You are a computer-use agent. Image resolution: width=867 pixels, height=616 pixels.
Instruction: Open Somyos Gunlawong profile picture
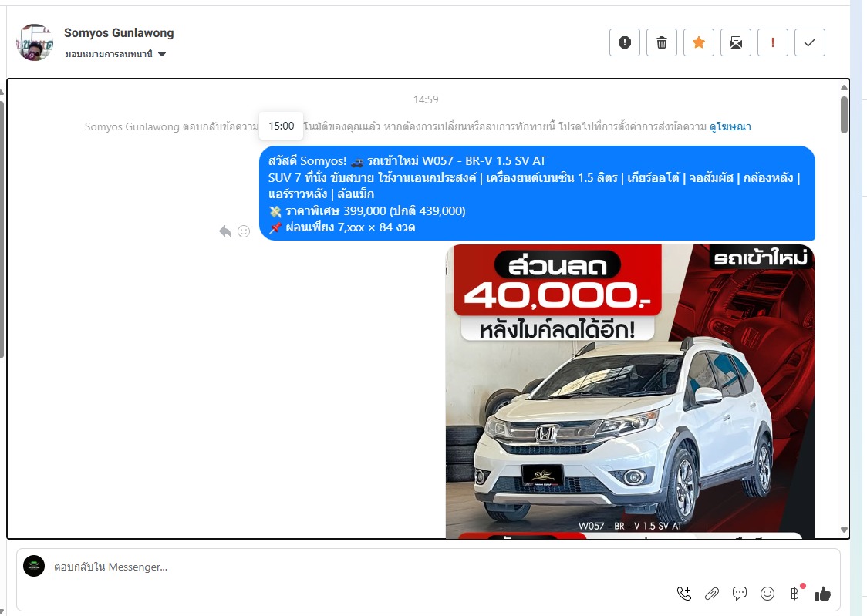click(34, 42)
